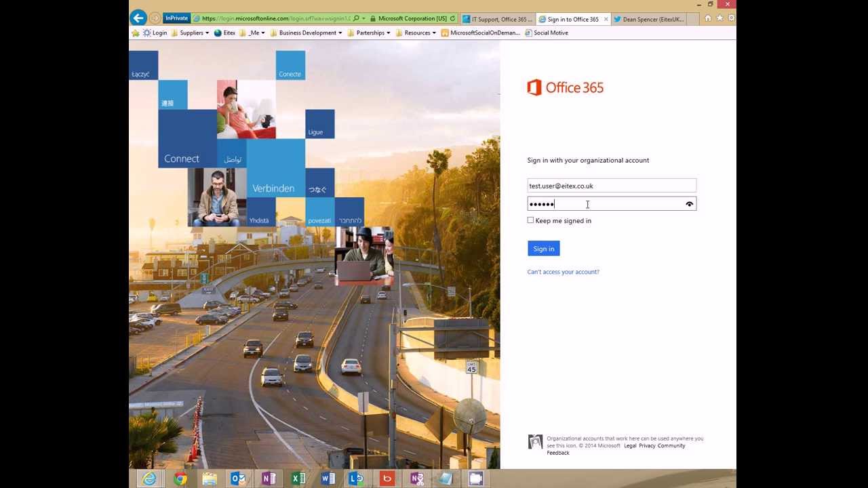
Task: Open Lync from taskbar
Action: (x=357, y=479)
